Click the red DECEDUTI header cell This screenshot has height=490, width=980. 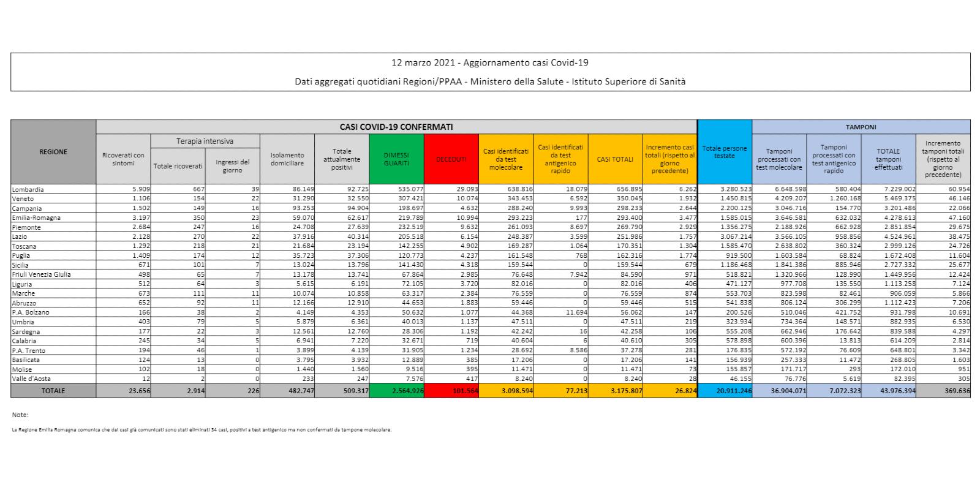451,159
